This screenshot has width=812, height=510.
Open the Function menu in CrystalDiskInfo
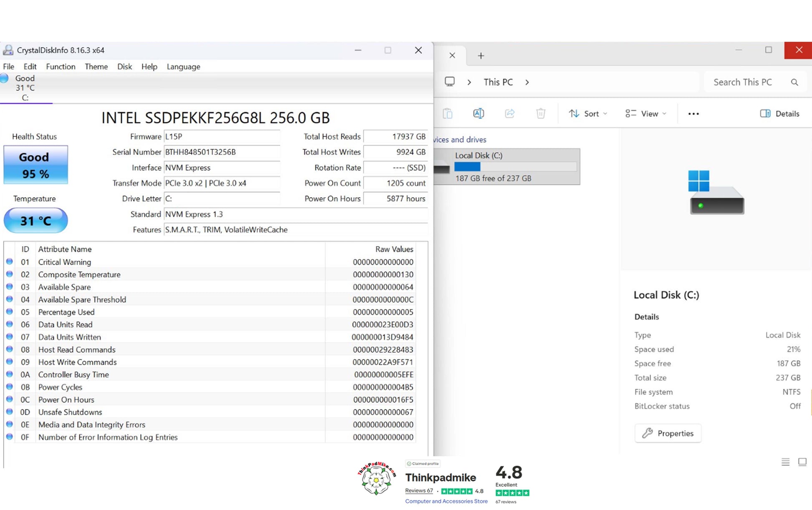(x=61, y=67)
